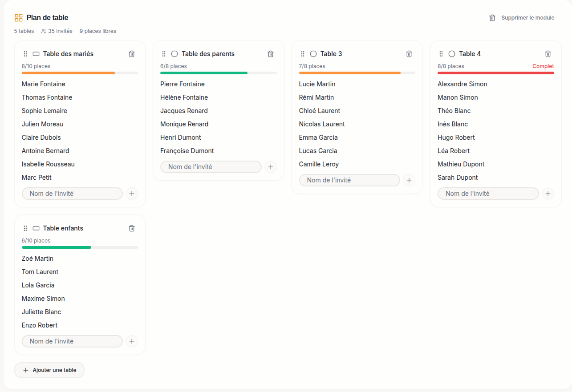Grab the drag handle of Table des mariés
The image size is (572, 392).
25,54
